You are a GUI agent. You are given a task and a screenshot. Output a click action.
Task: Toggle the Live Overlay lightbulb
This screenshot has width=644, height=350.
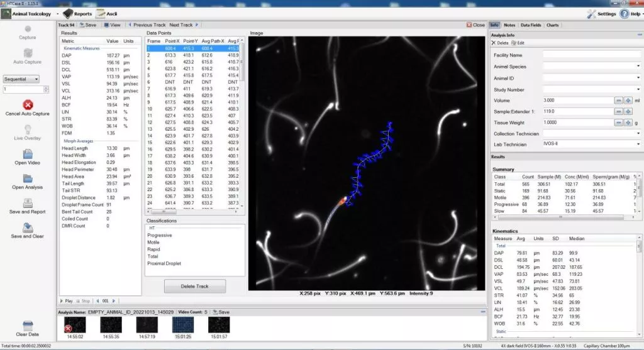coord(28,129)
